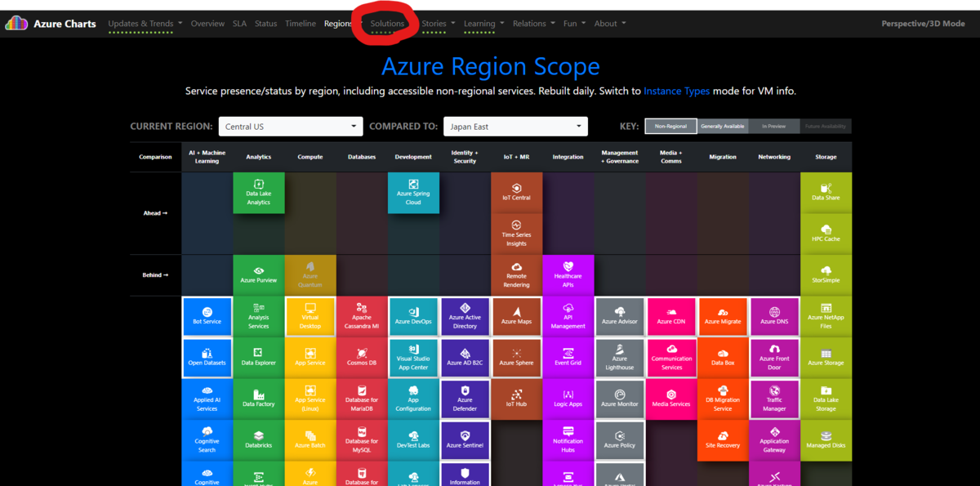Open the Status page
Viewport: 980px width, 486px height.
(265, 24)
